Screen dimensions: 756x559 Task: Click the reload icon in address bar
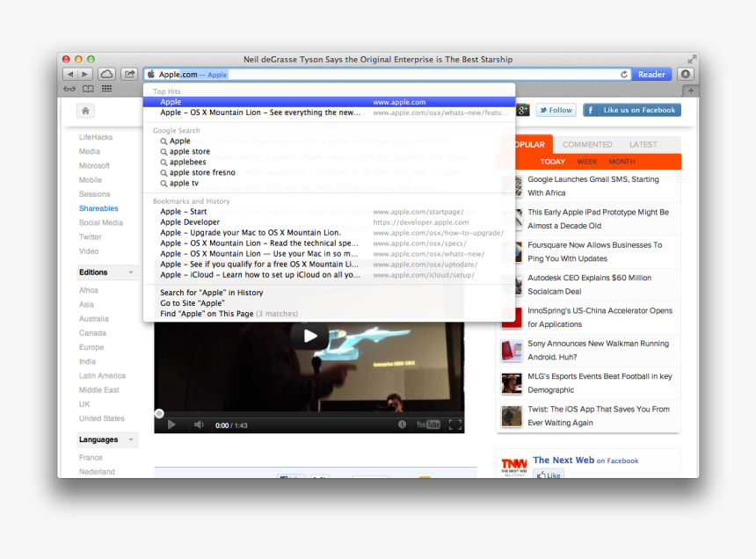coord(624,74)
